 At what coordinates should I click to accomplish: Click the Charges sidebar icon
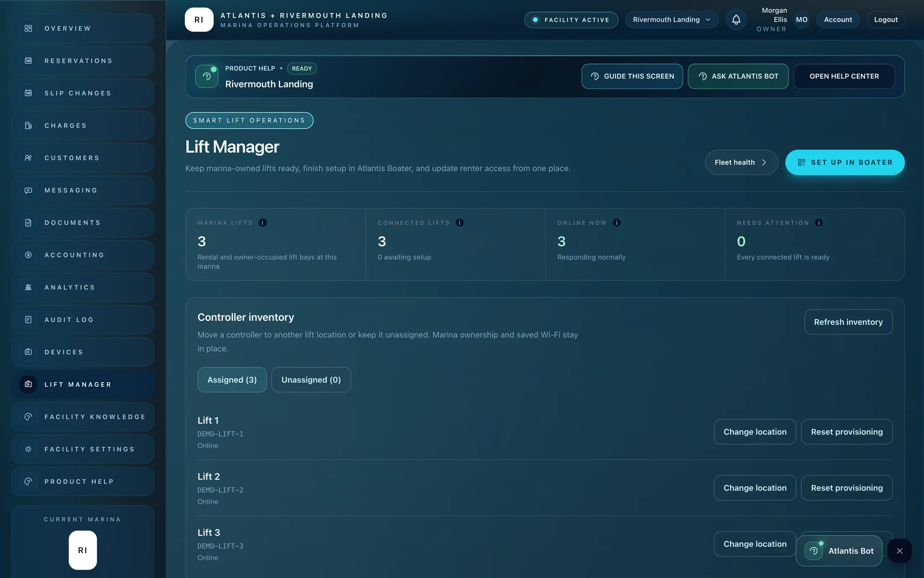click(28, 125)
